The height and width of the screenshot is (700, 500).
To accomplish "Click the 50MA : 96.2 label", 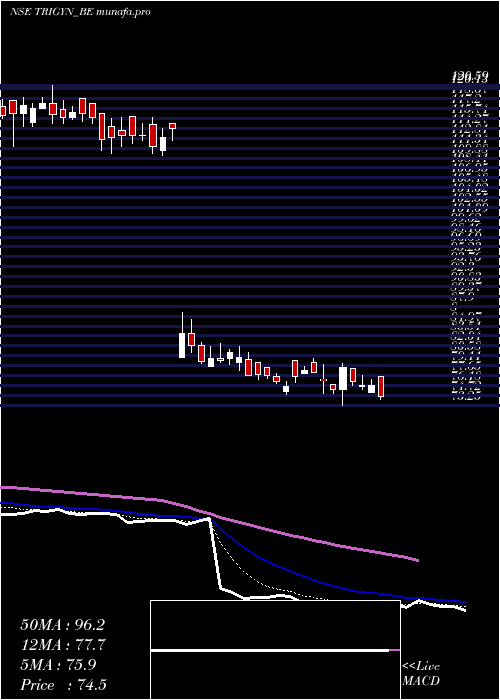I will tap(62, 625).
